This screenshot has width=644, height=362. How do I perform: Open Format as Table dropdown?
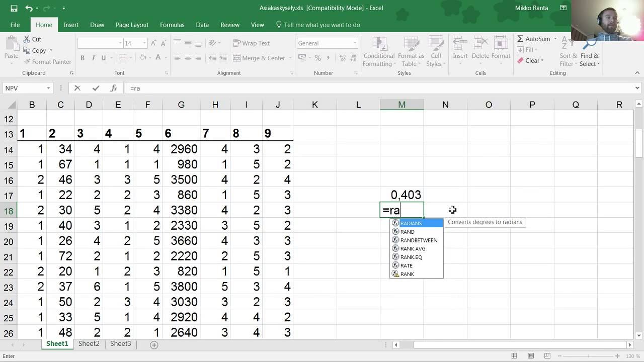click(411, 52)
